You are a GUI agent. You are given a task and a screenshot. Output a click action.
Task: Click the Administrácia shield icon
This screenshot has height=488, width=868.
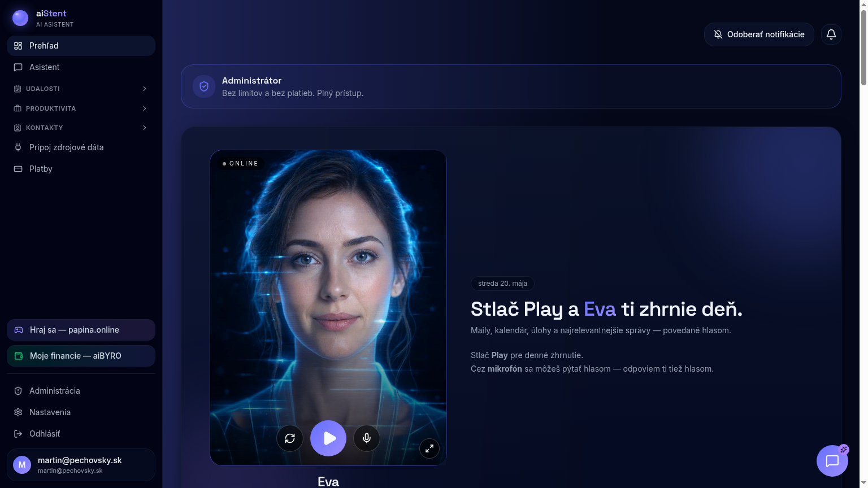[x=18, y=391]
